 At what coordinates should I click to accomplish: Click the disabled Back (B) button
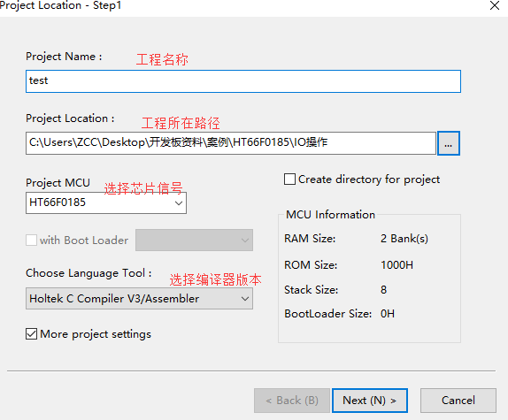(x=292, y=401)
